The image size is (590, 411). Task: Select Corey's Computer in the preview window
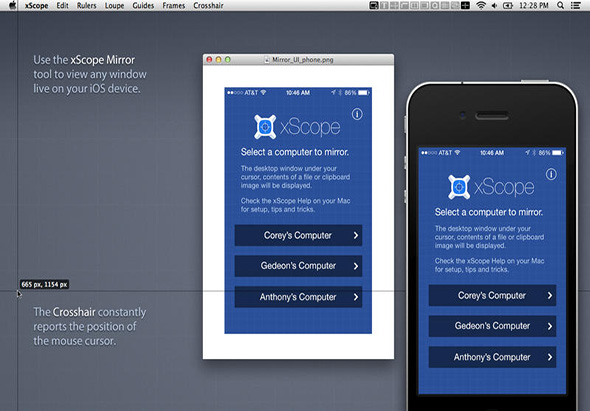[x=298, y=236]
